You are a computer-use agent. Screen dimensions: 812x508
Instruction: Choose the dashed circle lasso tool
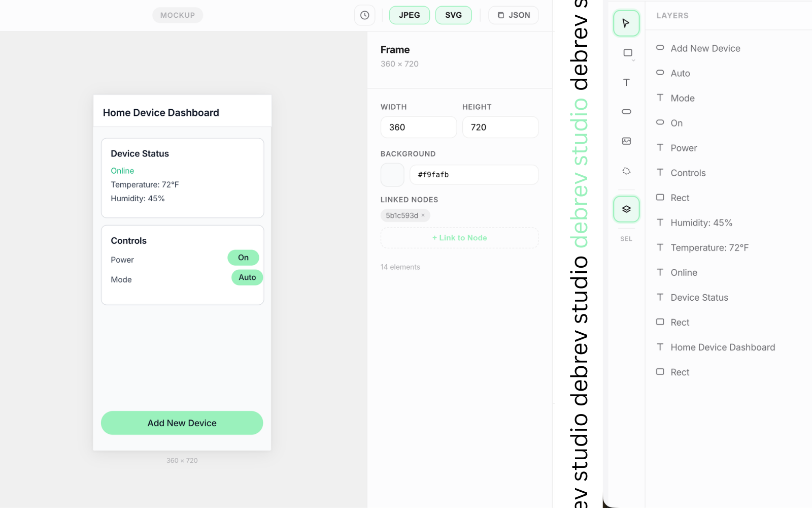(626, 171)
